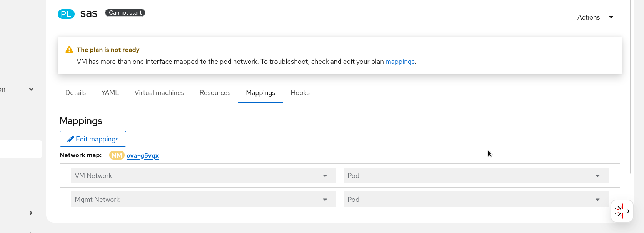The image size is (644, 233).
Task: Follow the mappings link in the warning
Action: click(x=400, y=62)
